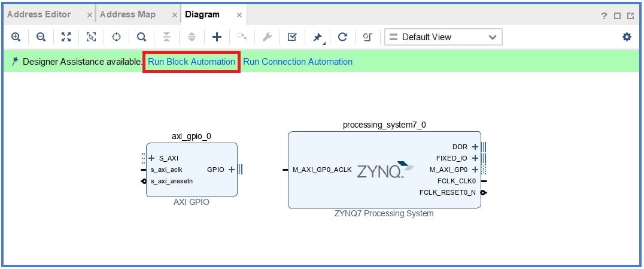Open Customize Block wrench icon
644x269 pixels.
pos(267,37)
